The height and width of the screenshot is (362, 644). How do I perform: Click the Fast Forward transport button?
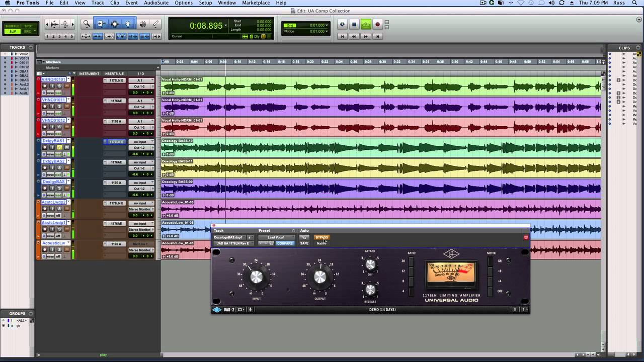(x=366, y=36)
